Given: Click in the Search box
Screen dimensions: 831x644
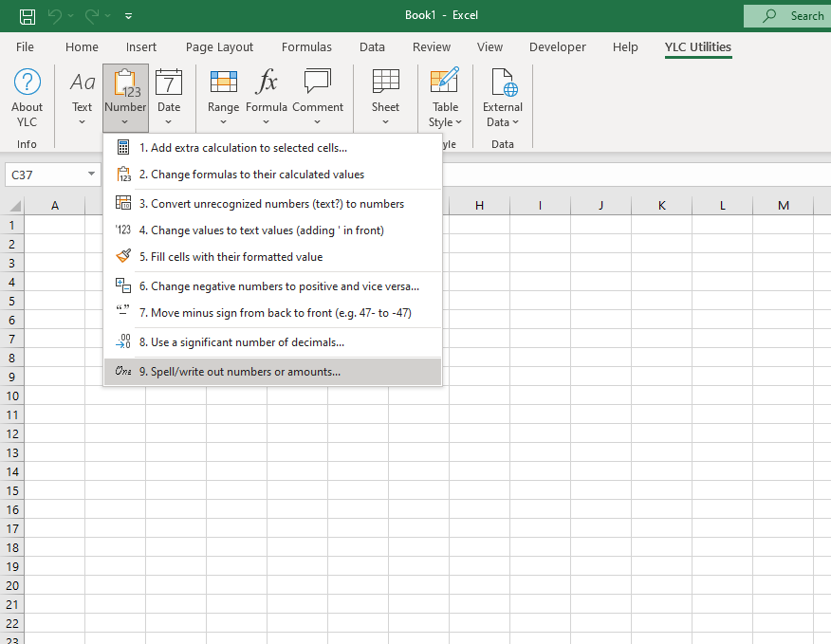Looking at the screenshot, I should (x=791, y=16).
